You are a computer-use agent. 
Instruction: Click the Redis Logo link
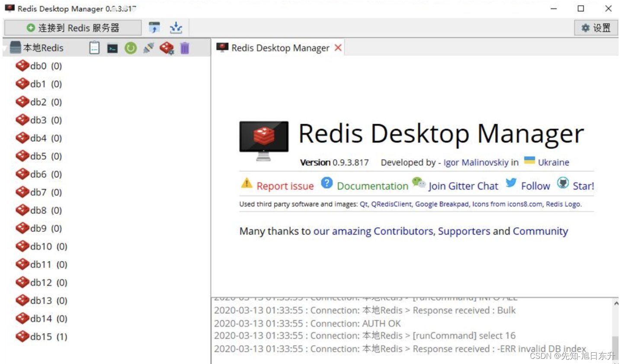[x=563, y=204]
